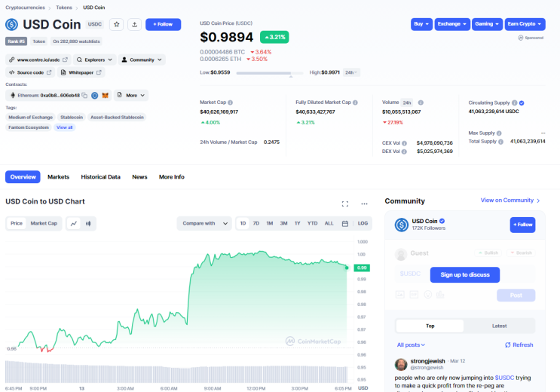This screenshot has height=392, width=560.
Task: Click the 0.99 current price marker on chart
Action: 362,268
